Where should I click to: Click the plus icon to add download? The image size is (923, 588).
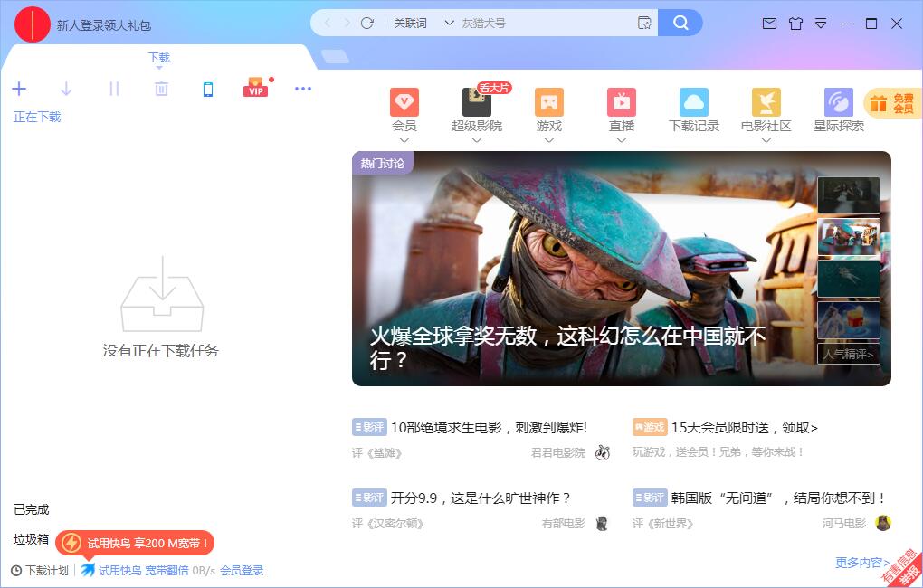pyautogui.click(x=19, y=89)
